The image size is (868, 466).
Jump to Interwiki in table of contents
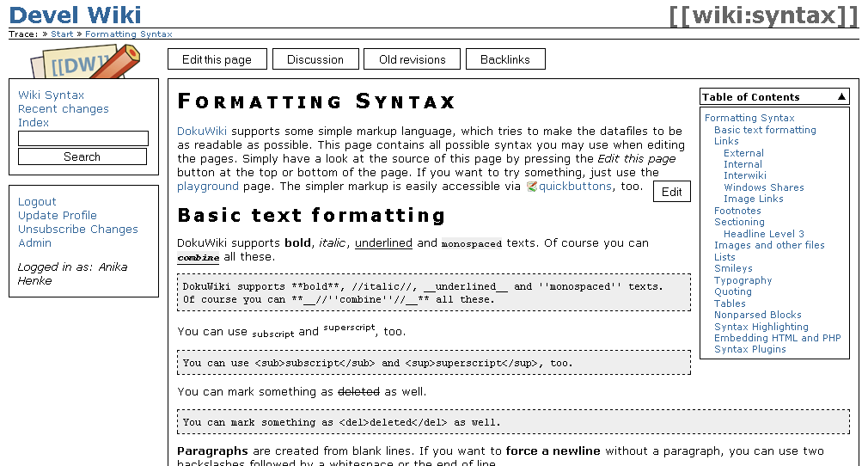(x=745, y=175)
